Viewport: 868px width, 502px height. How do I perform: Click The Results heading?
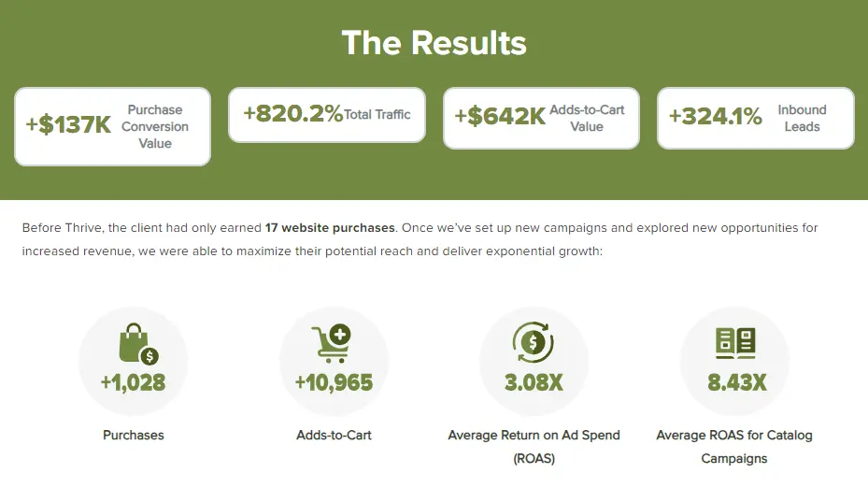pos(434,43)
